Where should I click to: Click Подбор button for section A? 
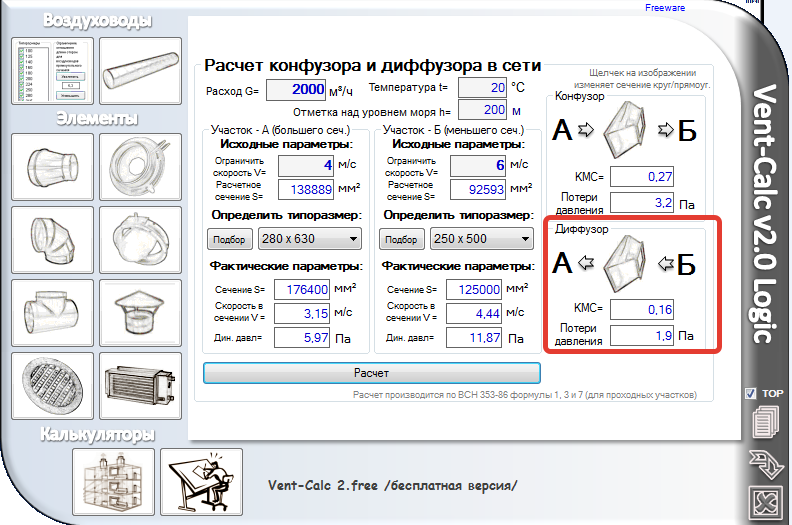(x=229, y=239)
